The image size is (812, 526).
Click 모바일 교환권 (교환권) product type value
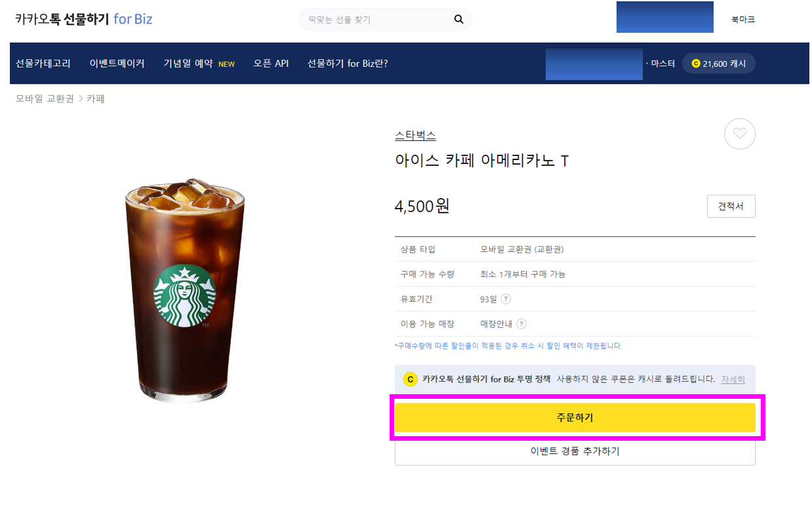tap(522, 249)
